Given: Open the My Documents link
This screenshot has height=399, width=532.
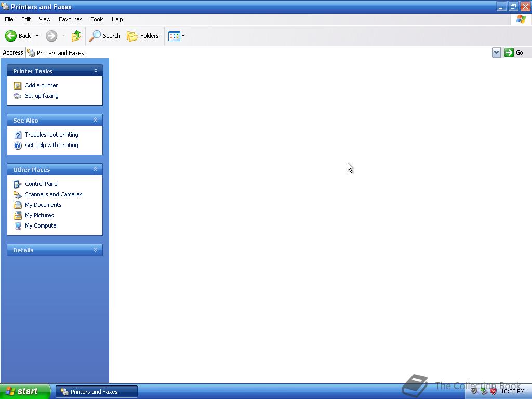Looking at the screenshot, I should pos(43,205).
